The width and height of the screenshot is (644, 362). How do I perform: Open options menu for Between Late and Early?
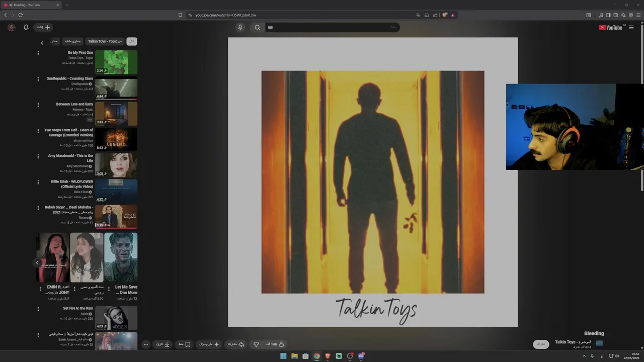click(38, 105)
